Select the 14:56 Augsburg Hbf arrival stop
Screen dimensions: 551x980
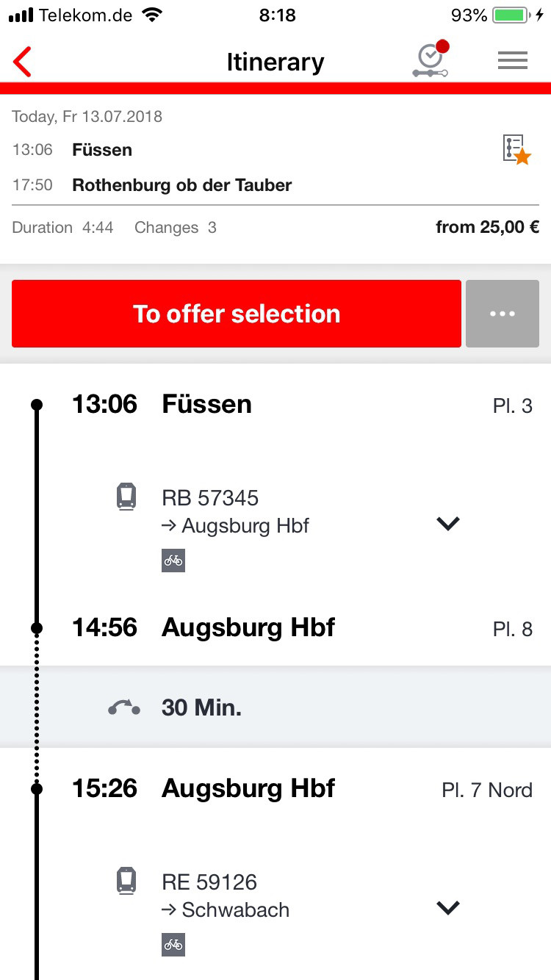tap(275, 628)
